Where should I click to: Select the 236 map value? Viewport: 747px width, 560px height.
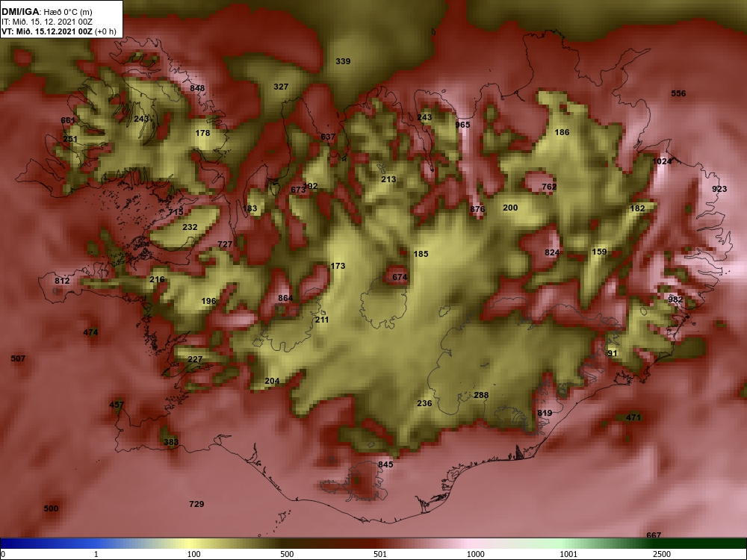coord(424,403)
